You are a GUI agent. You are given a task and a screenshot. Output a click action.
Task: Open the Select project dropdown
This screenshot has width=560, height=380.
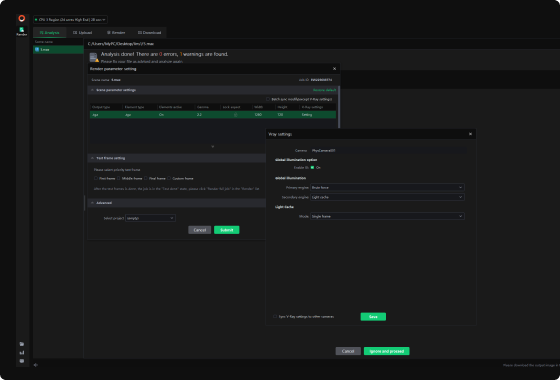(x=150, y=218)
